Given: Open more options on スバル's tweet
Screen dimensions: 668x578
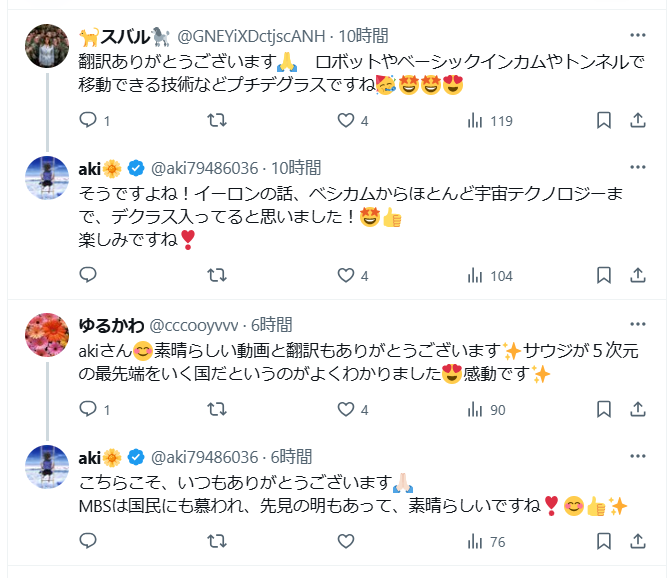Looking at the screenshot, I should point(637,36).
